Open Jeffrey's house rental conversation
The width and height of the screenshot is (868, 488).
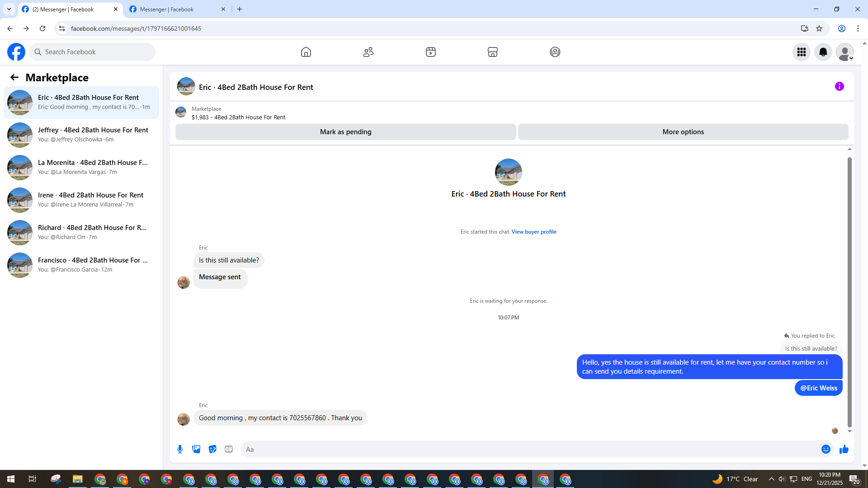[x=81, y=135]
